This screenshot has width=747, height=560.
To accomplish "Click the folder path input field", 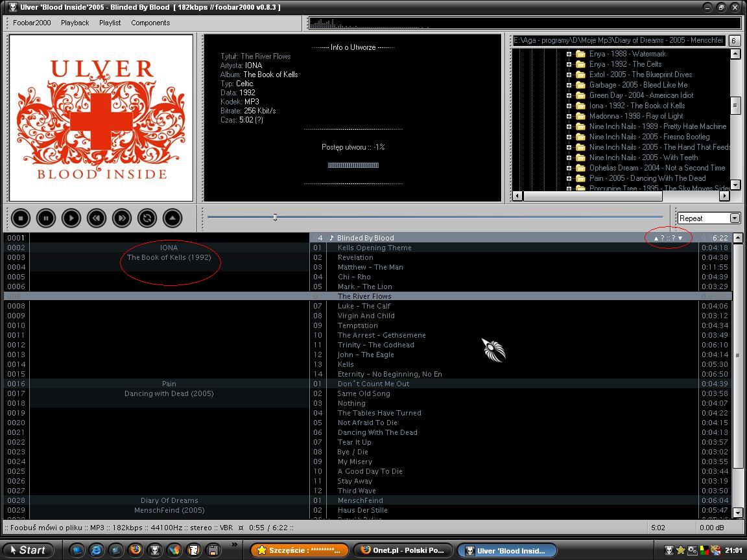I will click(619, 40).
